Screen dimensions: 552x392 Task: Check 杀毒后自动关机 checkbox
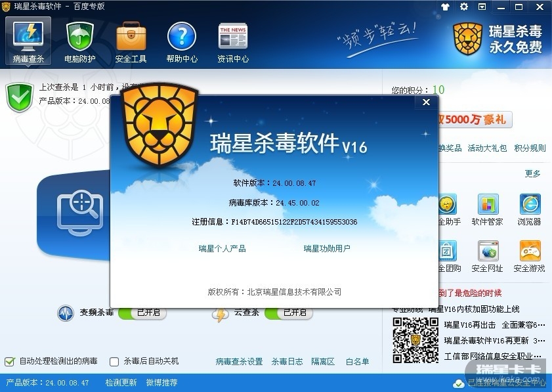(x=114, y=362)
